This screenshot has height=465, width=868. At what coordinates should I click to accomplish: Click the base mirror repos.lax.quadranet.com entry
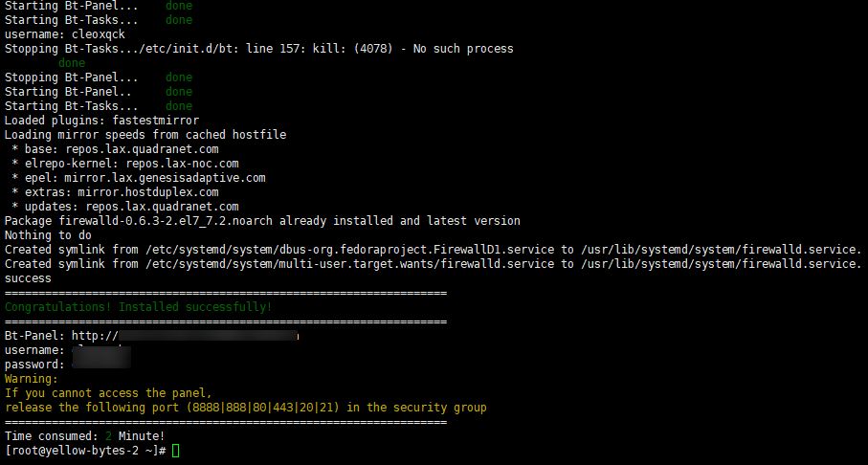(x=142, y=149)
